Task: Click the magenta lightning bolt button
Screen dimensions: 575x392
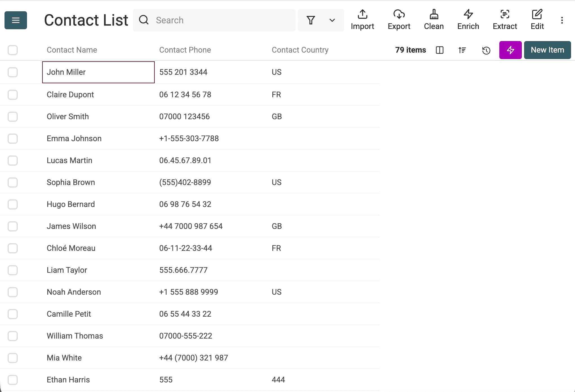Action: [x=510, y=50]
